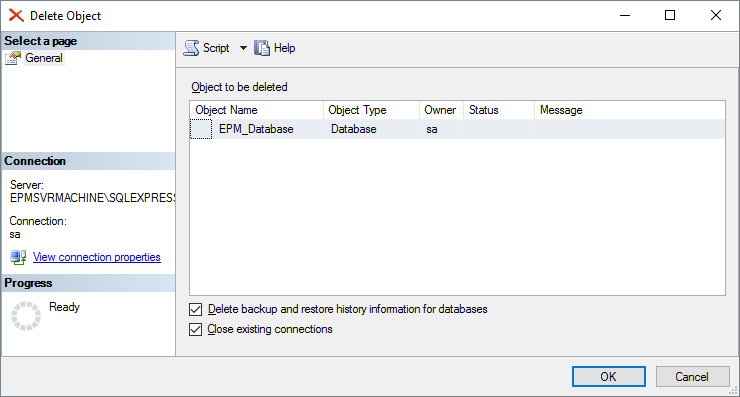Screen dimensions: 740x397
Task: Close the Delete Object dialog
Action: tap(715, 15)
